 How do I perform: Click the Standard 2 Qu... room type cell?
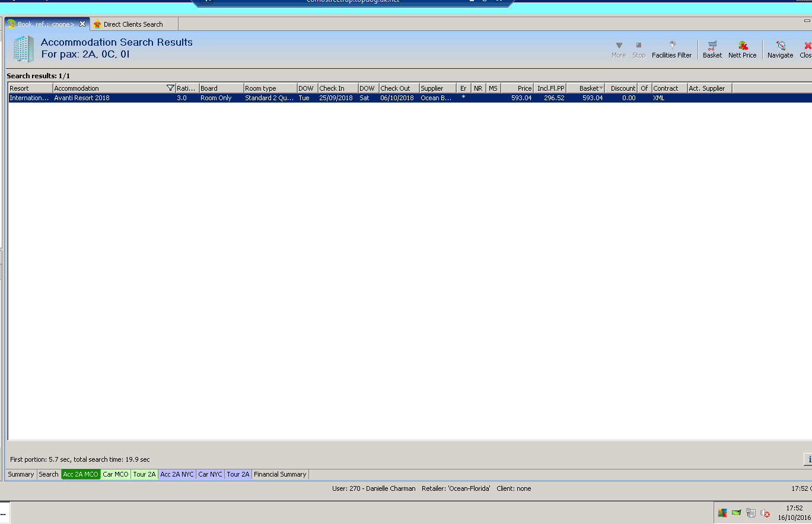tap(270, 98)
